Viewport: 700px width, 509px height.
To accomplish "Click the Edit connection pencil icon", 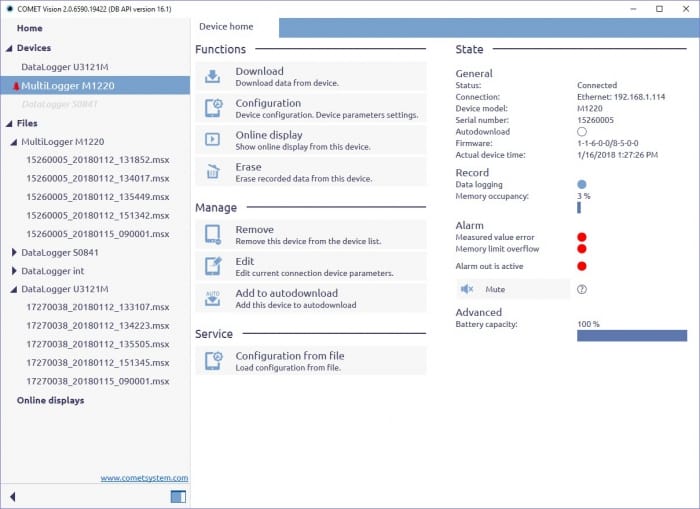I will pyautogui.click(x=213, y=266).
